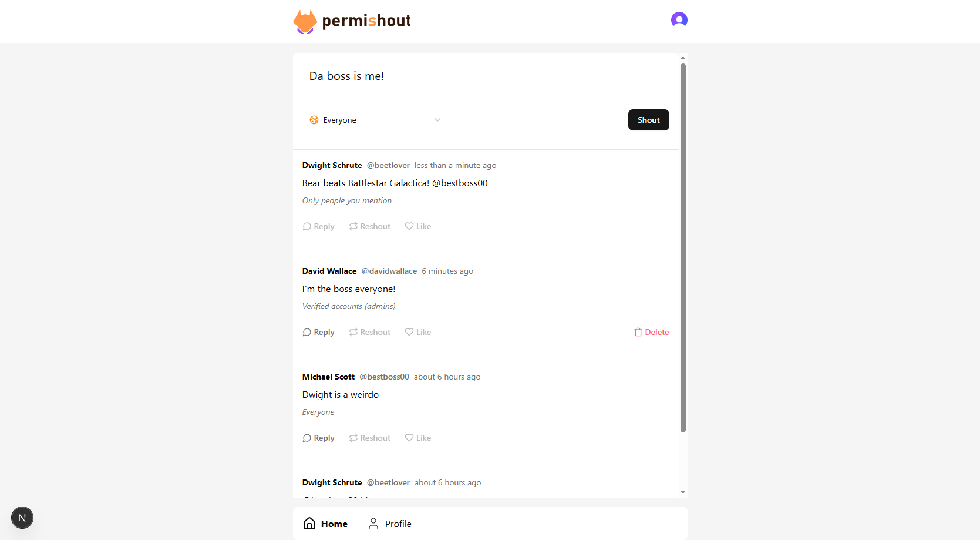Reshout Michael Scott's Dwight shout
The width and height of the screenshot is (980, 540).
coord(370,438)
